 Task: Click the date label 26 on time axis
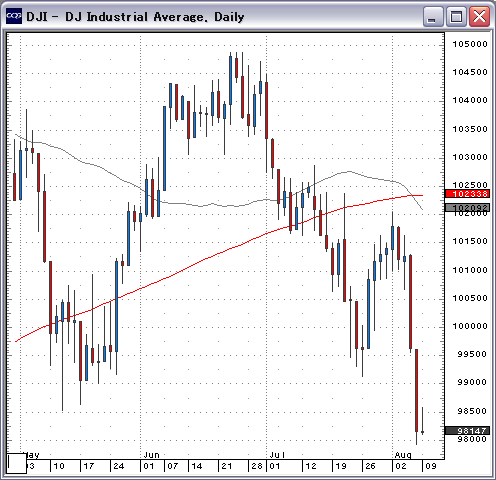click(370, 466)
